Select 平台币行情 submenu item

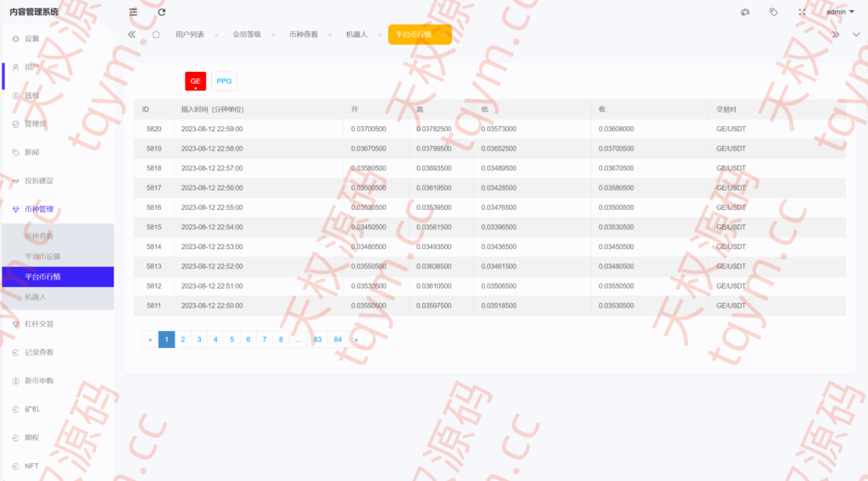[58, 277]
